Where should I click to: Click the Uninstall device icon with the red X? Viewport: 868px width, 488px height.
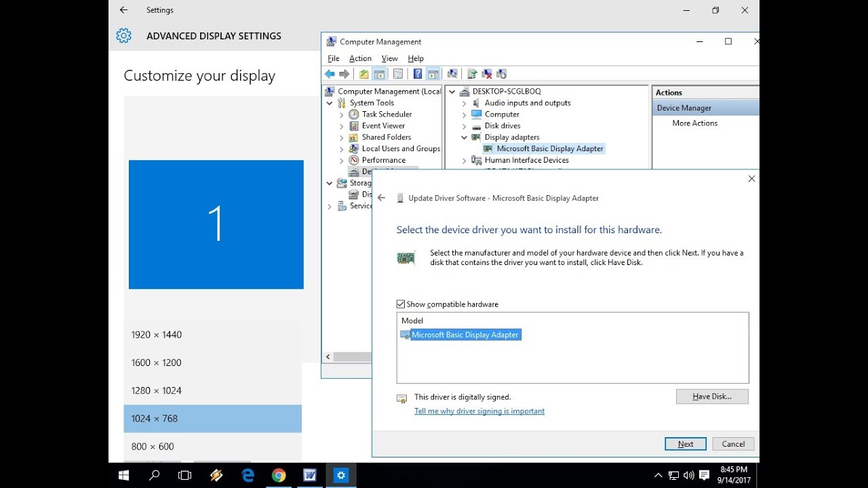487,74
